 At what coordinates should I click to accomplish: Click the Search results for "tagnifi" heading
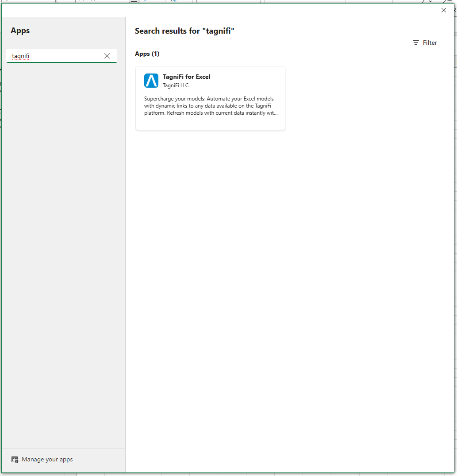184,31
